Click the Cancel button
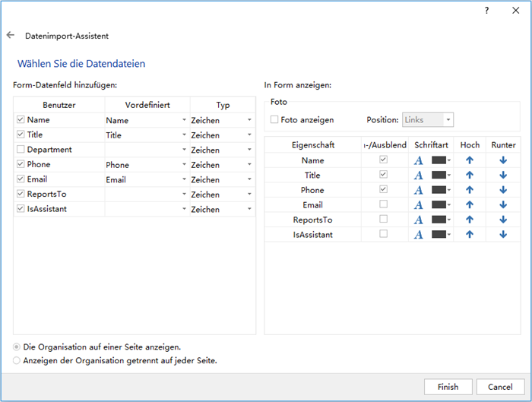 click(x=500, y=387)
